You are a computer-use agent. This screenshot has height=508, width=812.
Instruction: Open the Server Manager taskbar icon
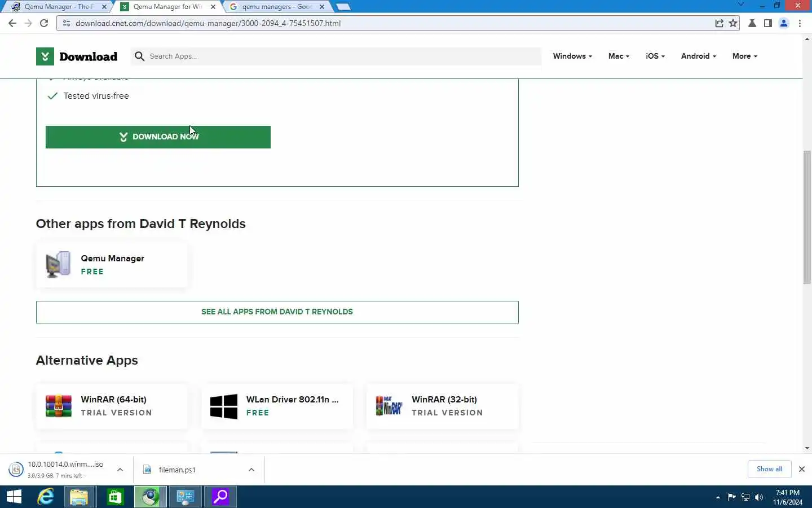185,497
